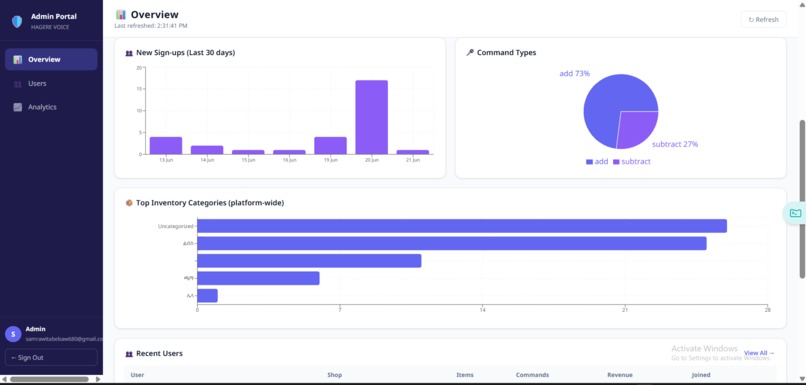Click the New Sign-ups card icon
This screenshot has height=385, width=806.
pyautogui.click(x=129, y=53)
